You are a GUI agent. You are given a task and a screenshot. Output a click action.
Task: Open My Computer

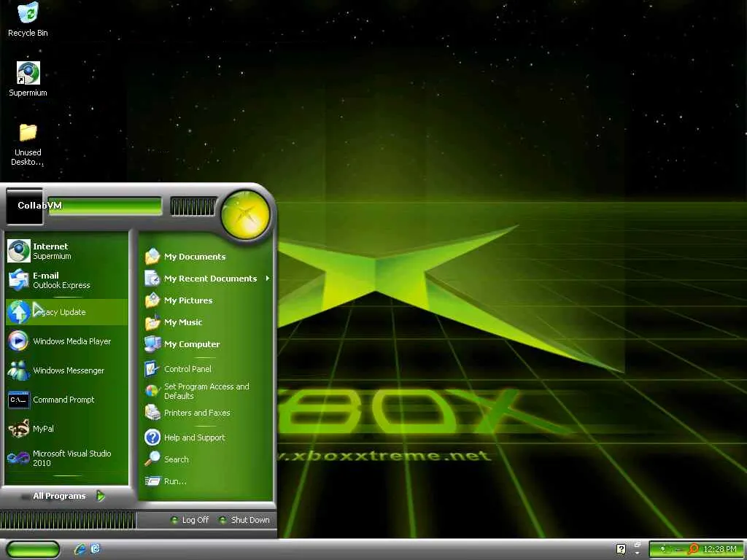click(x=206, y=344)
